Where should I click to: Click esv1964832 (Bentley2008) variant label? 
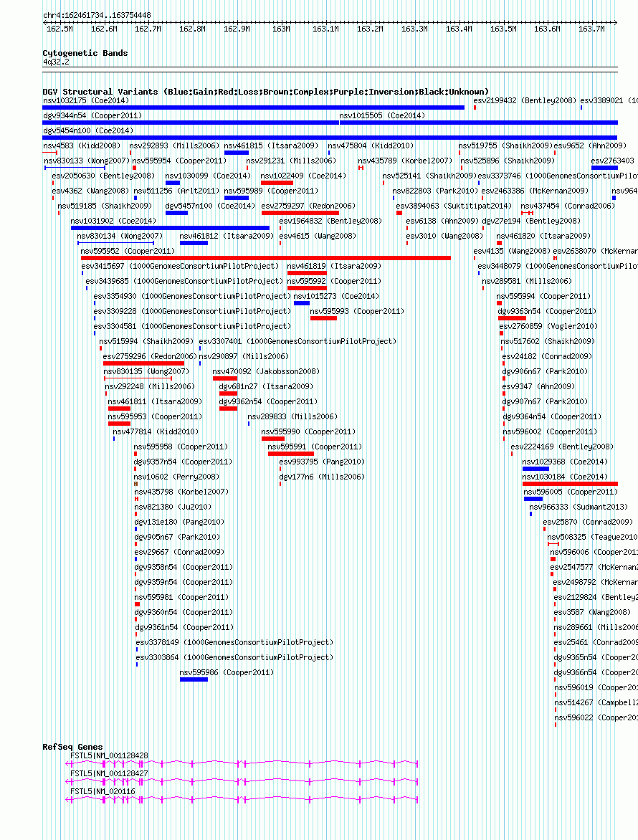click(x=330, y=220)
